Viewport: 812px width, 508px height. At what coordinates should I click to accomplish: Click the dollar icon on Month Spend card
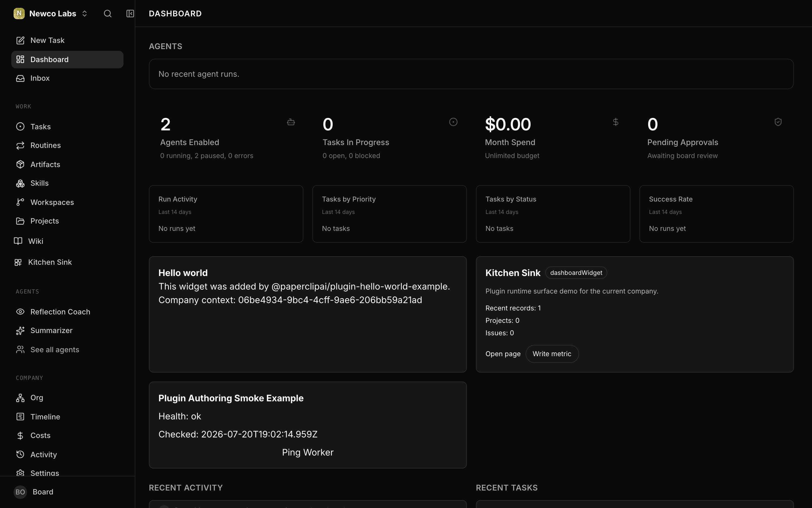616,122
